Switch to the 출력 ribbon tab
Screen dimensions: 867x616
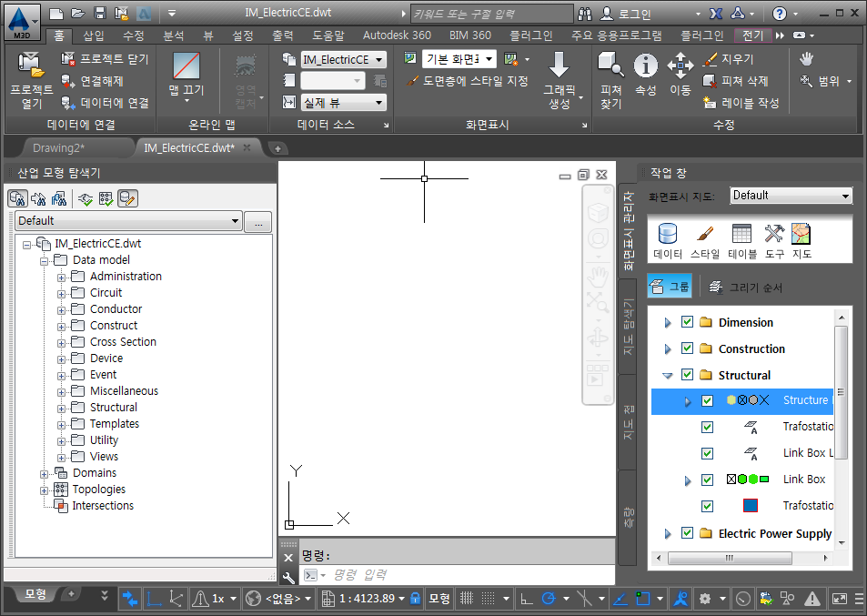pyautogui.click(x=283, y=35)
